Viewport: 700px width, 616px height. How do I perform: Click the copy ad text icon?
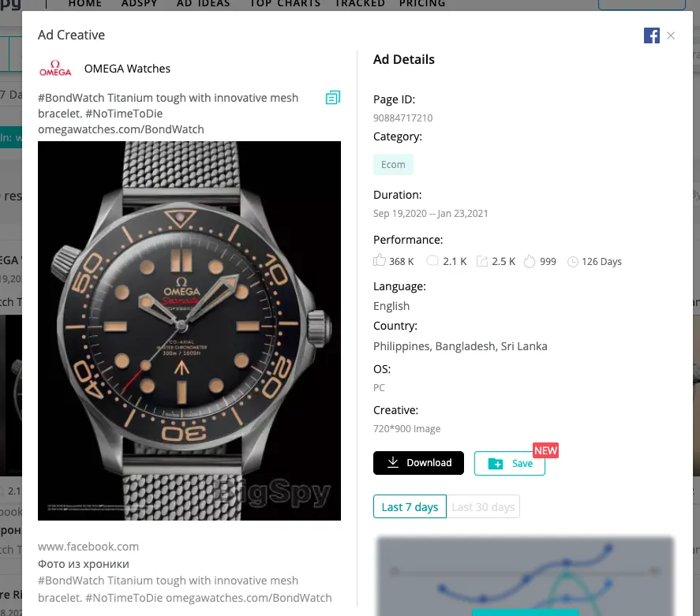[x=332, y=97]
